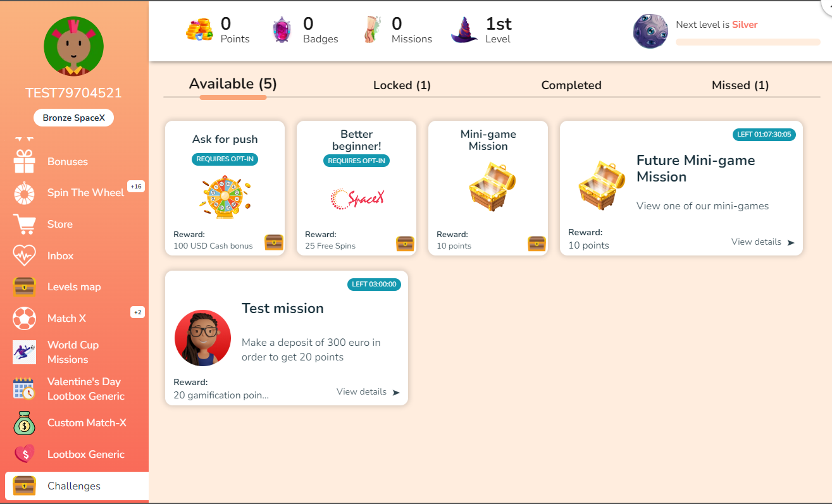Click the Lootbox Generic heart icon

click(25, 454)
